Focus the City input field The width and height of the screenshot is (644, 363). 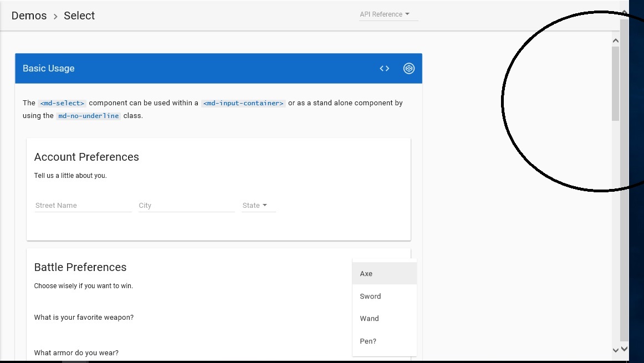click(186, 205)
